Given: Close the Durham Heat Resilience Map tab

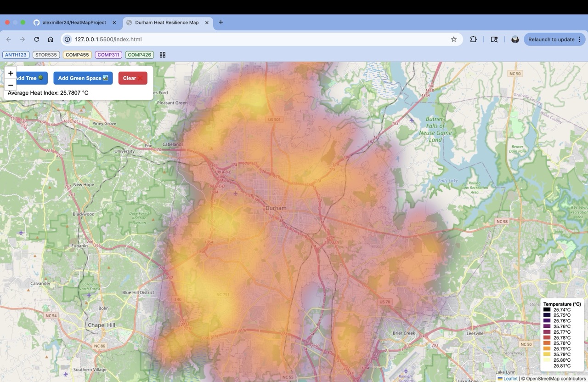Looking at the screenshot, I should click(207, 23).
